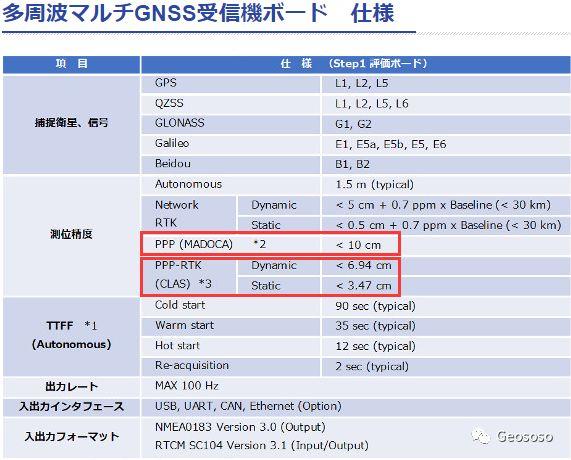Click the 測位精度 row label
571x460 pixels.
pyautogui.click(x=71, y=235)
